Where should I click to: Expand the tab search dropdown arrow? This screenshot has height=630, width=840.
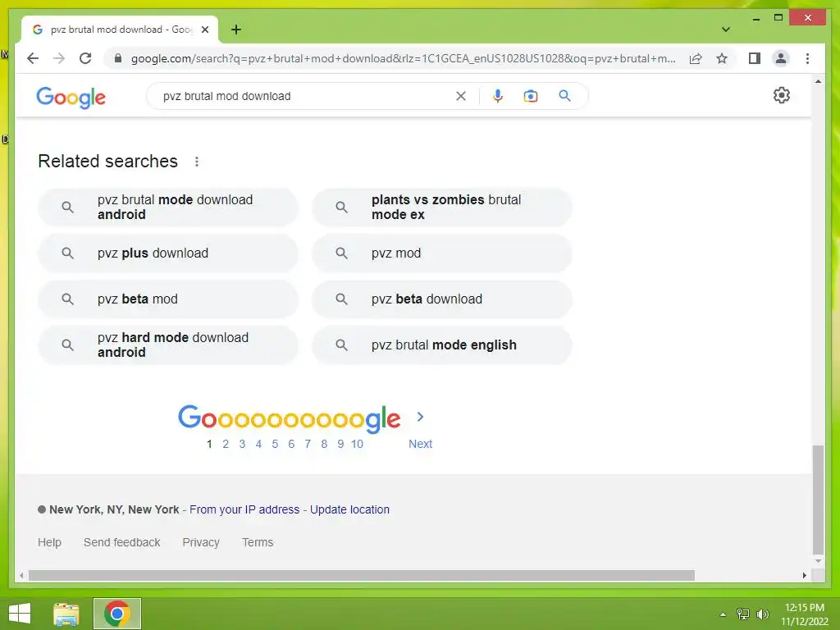725,30
